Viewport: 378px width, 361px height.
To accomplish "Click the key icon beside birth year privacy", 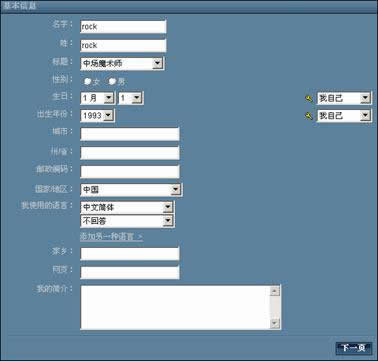I will (309, 116).
